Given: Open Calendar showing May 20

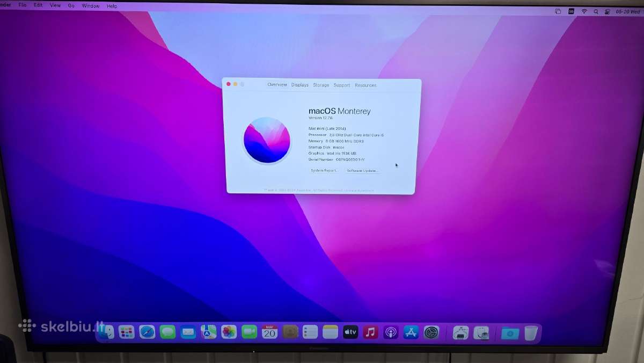Looking at the screenshot, I should 269,332.
